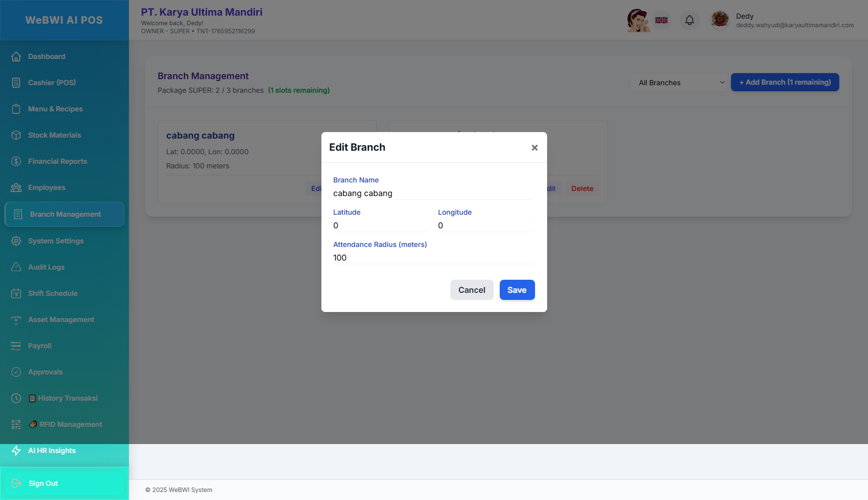Go to Payroll in the sidebar
The height and width of the screenshot is (500, 868).
pos(40,346)
